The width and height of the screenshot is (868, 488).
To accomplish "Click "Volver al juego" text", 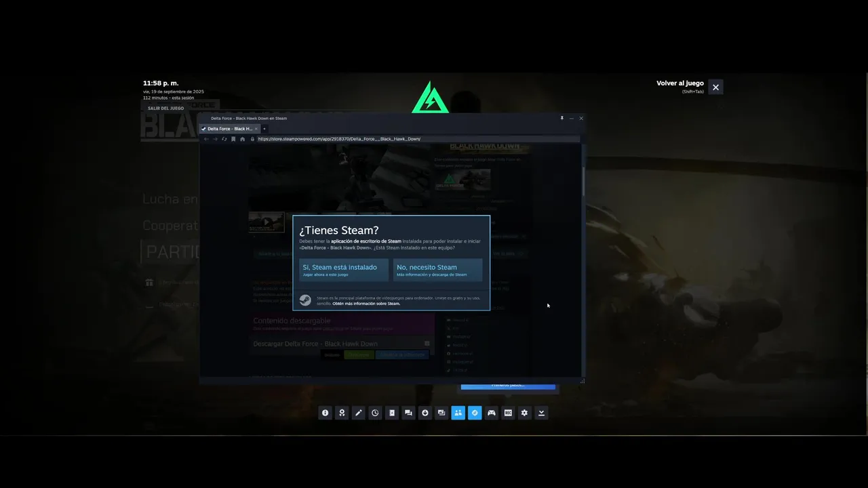I will tap(680, 83).
